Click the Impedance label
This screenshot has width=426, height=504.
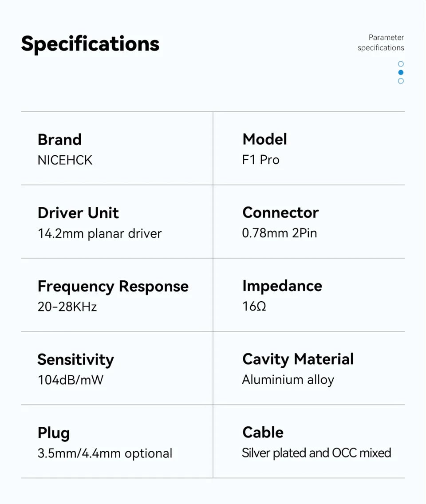282,286
